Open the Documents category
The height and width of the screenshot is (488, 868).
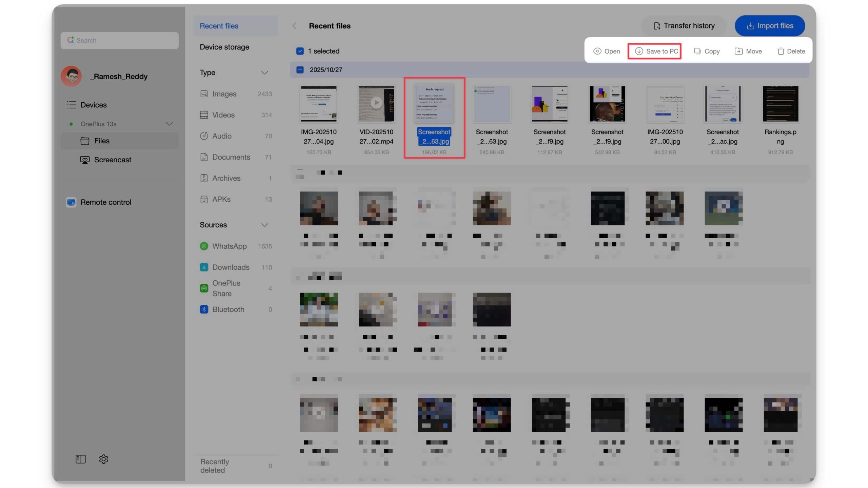point(231,157)
